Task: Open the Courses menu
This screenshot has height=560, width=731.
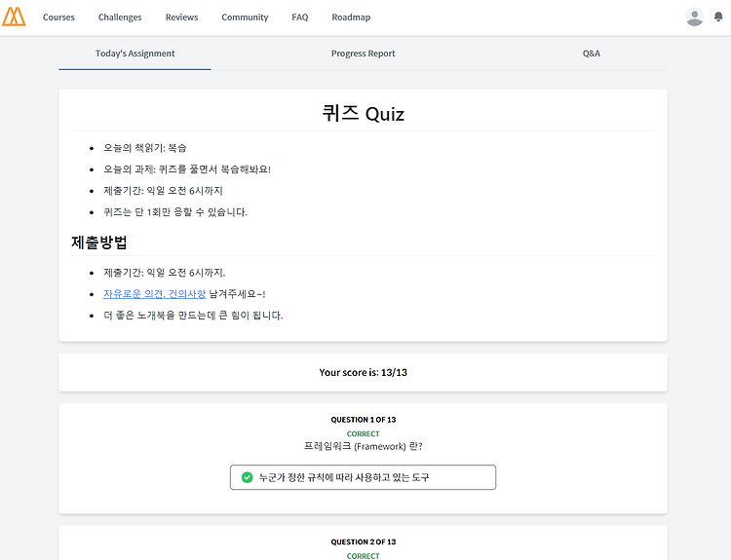Action: click(58, 18)
